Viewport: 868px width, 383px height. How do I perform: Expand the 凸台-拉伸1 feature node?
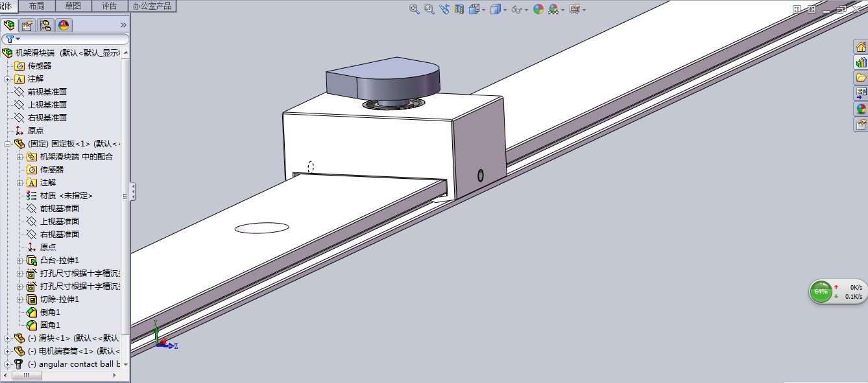20,261
